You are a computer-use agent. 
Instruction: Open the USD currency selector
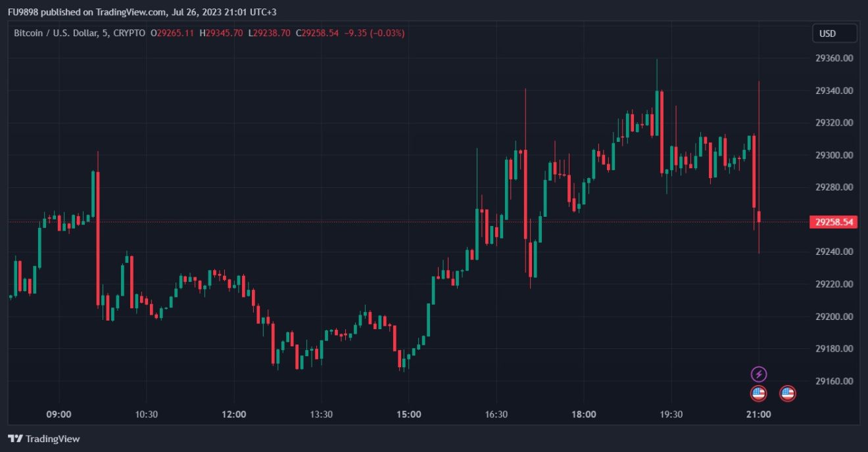coord(834,34)
